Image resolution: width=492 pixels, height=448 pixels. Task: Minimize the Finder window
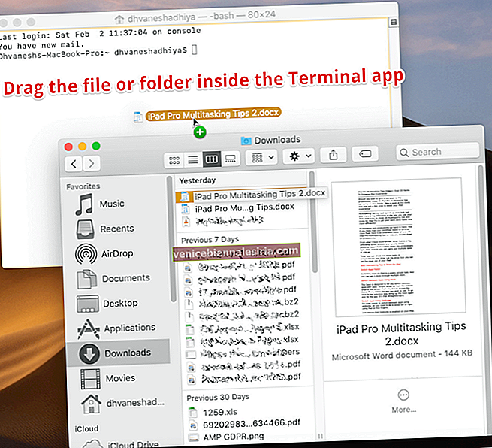[x=82, y=147]
